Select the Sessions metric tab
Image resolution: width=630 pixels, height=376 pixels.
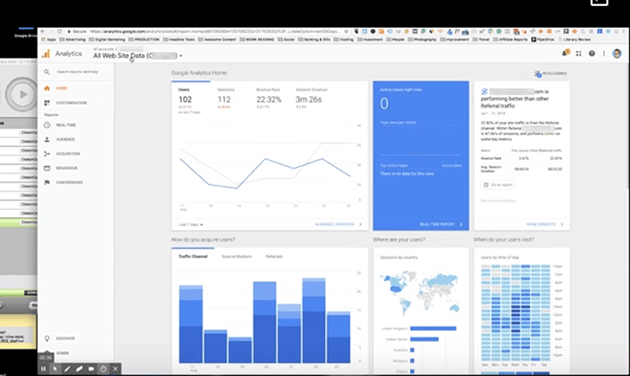[226, 90]
